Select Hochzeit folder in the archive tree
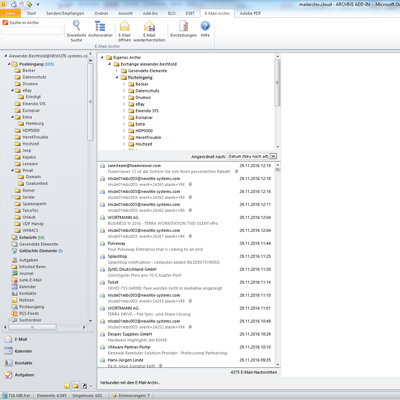400x400 pixels. pyautogui.click(x=140, y=144)
